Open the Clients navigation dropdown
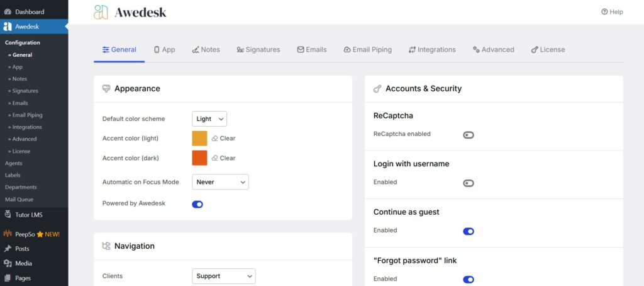Viewport: 644px width, 286px height. point(223,276)
